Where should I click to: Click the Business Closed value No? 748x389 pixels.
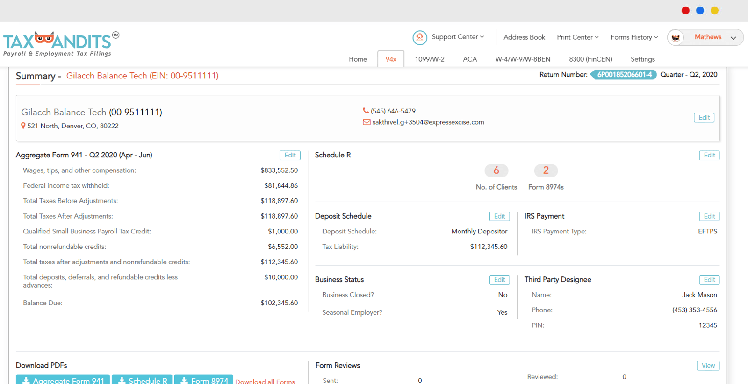[x=503, y=295]
